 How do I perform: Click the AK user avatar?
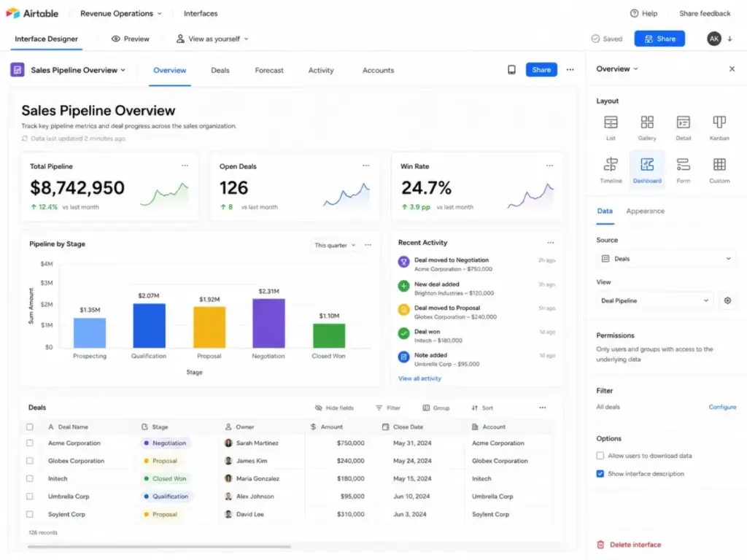tap(713, 39)
